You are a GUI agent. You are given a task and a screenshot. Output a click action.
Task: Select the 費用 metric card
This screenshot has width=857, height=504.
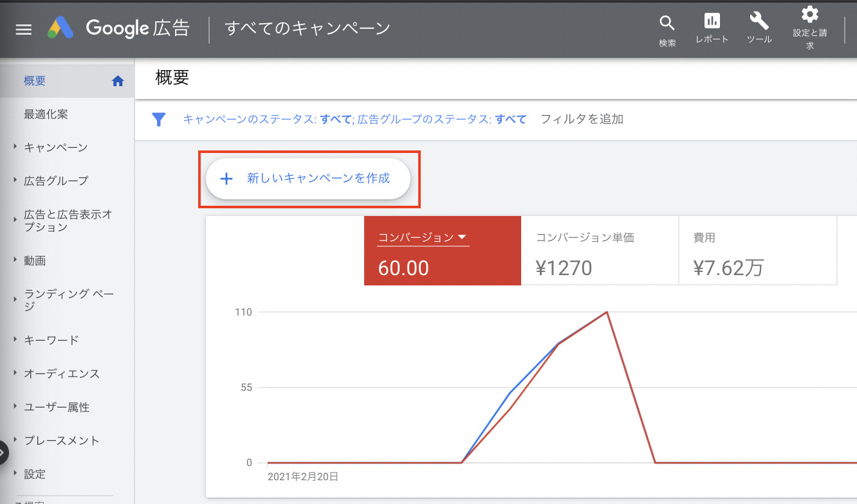(757, 251)
